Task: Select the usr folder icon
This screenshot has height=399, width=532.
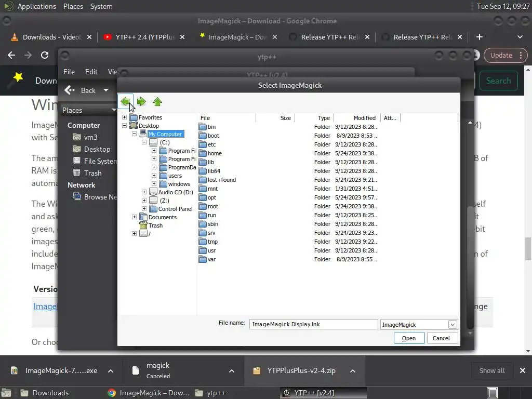Action: pos(203,250)
